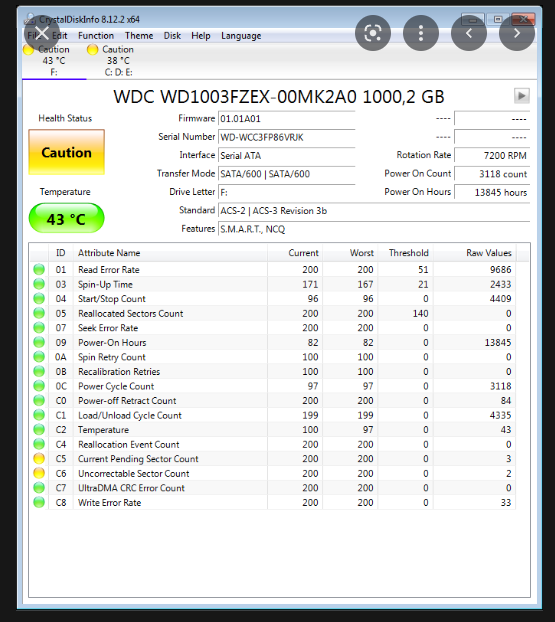Image resolution: width=555 pixels, height=622 pixels.
Task: Click the yellow Caution health status button
Action: coord(66,152)
